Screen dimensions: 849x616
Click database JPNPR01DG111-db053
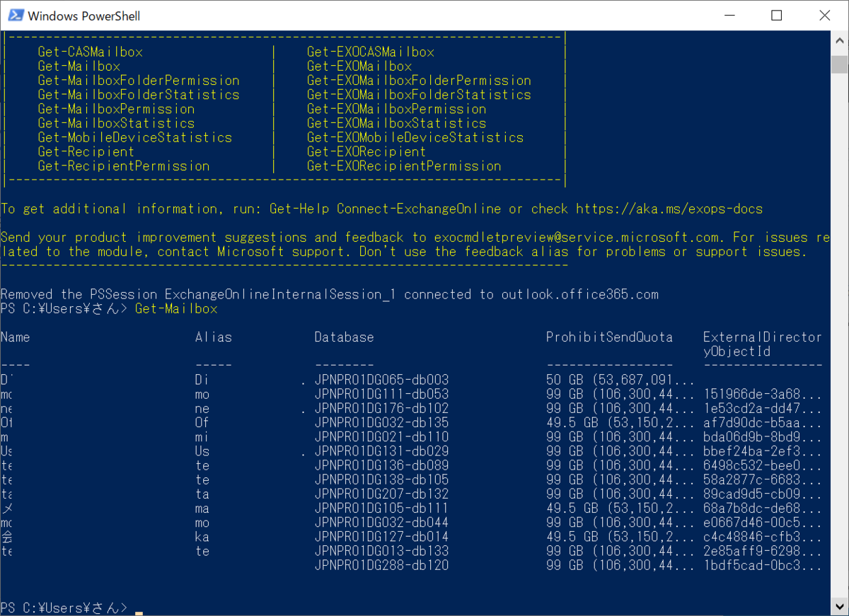click(382, 394)
